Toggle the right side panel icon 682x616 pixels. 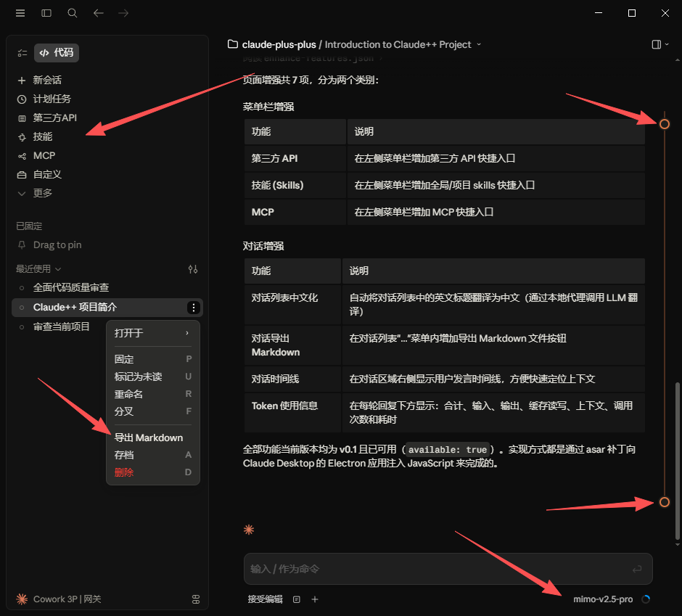[657, 44]
